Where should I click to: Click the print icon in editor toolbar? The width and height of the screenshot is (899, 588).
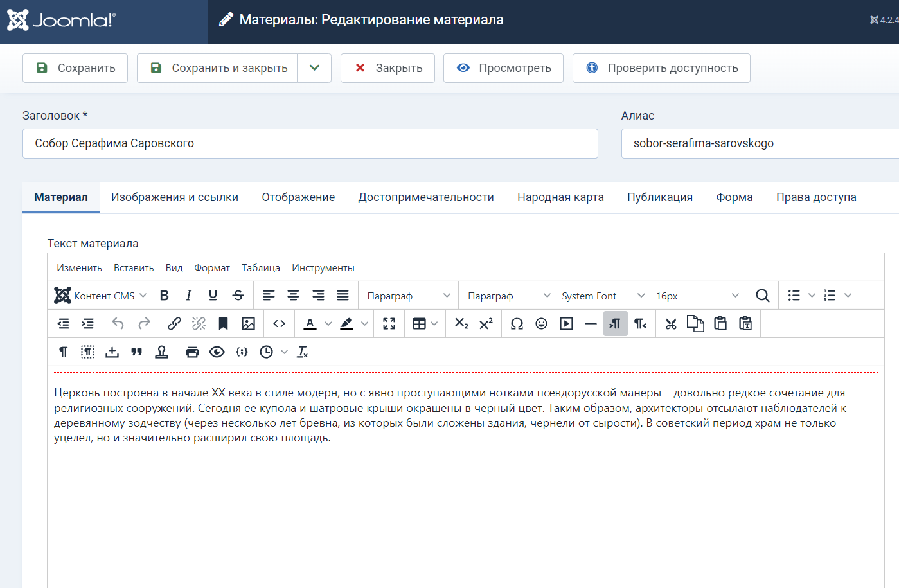[192, 352]
